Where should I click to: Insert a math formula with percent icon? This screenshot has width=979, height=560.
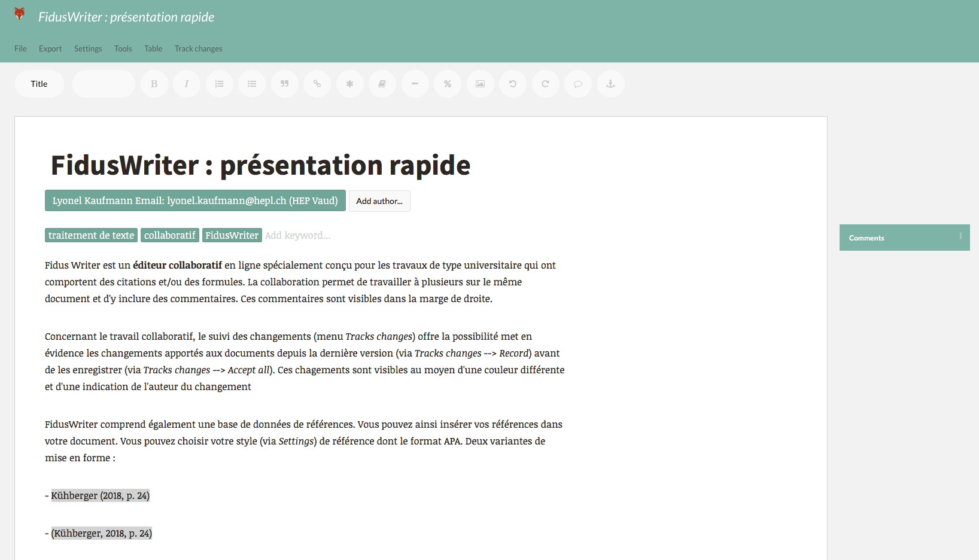click(x=448, y=84)
